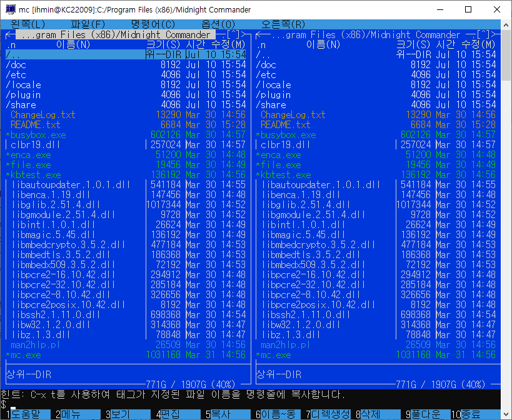Screen dimensions: 512x420
Task: Click the 7디렉생성 function key button
Action: pyautogui.click(x=328, y=414)
